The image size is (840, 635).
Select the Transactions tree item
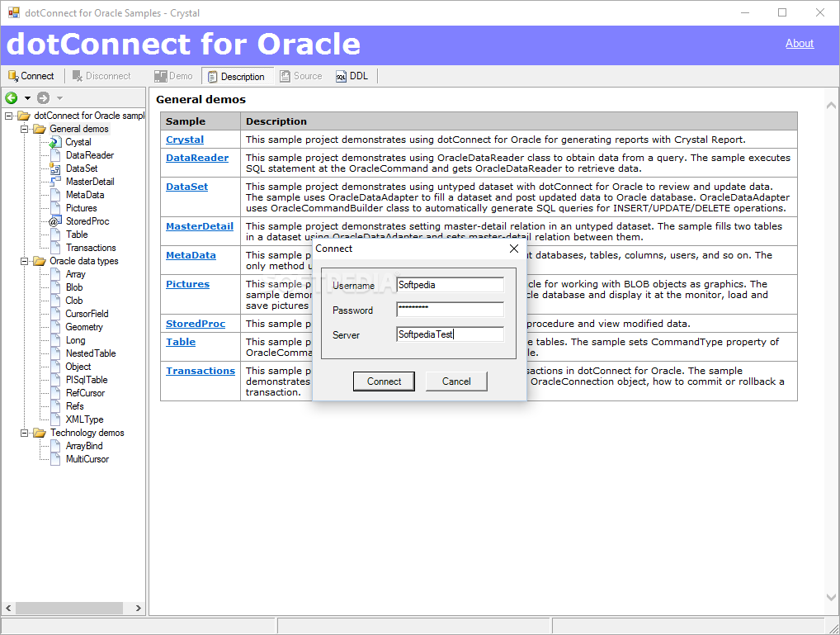(x=91, y=248)
